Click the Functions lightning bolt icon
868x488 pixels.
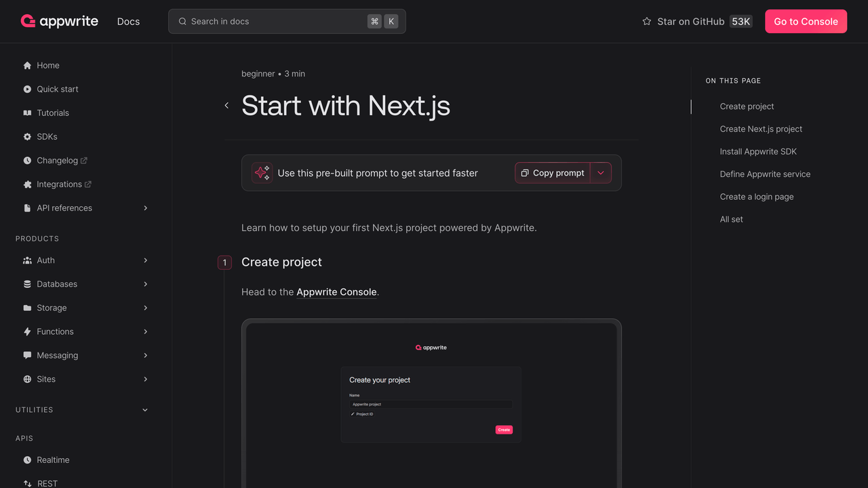[27, 331]
